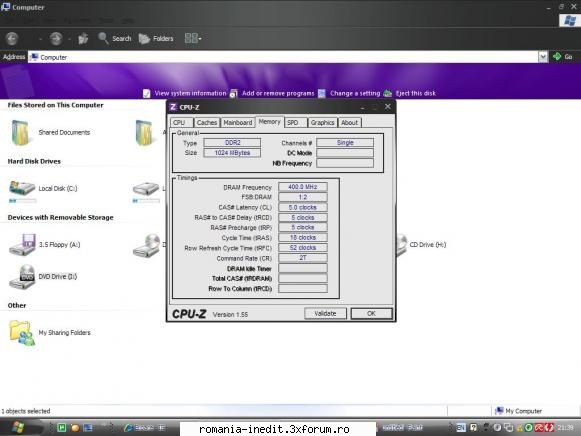Select the Shared Documents folder icon
This screenshot has width=581, height=436.
coord(20,132)
